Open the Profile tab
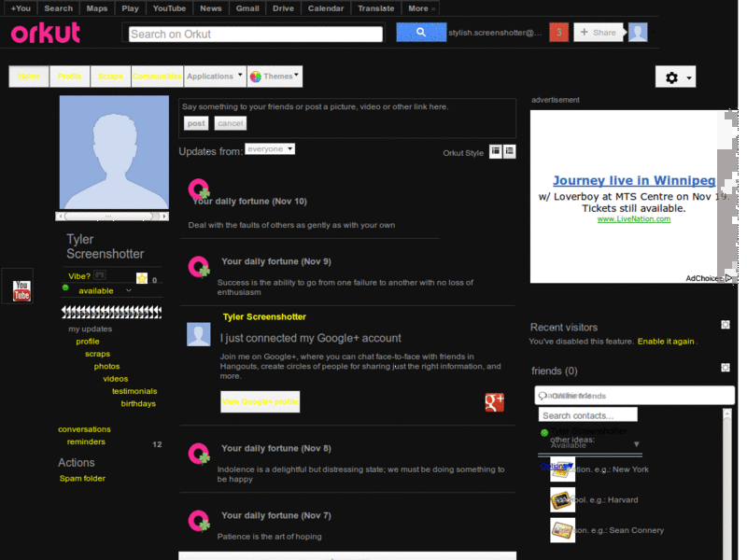 [69, 77]
